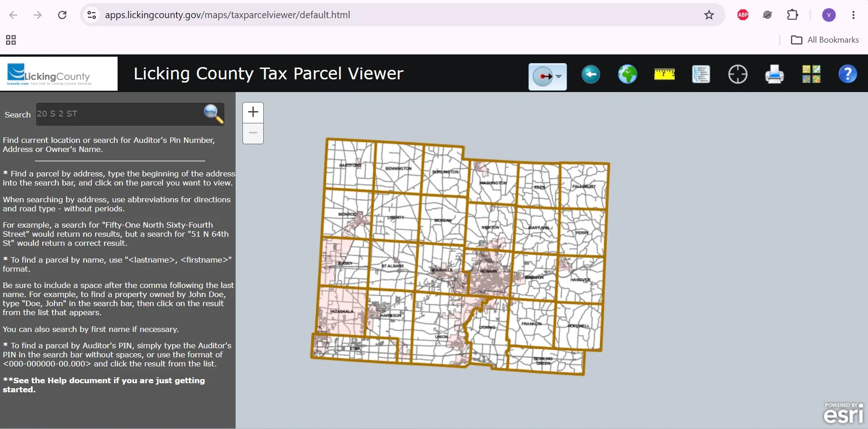868x429 pixels.
Task: Click the magnifying glass search button
Action: (213, 114)
